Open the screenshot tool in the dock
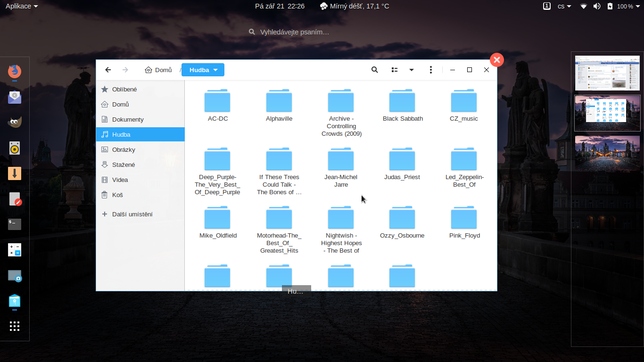 (x=15, y=275)
